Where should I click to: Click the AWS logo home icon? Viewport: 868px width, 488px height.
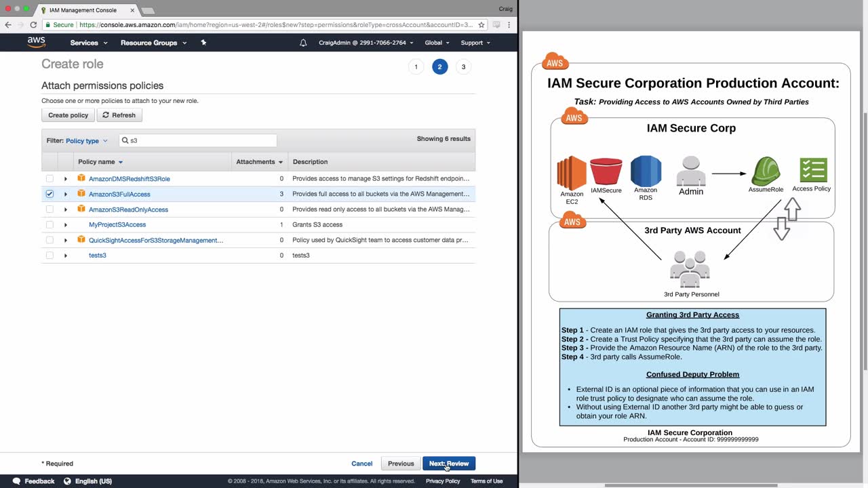click(37, 42)
